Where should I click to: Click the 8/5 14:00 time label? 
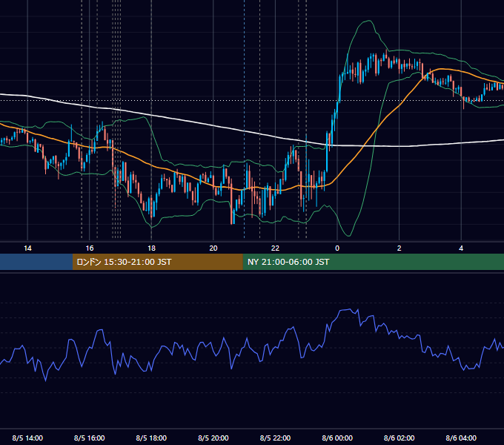click(x=27, y=438)
